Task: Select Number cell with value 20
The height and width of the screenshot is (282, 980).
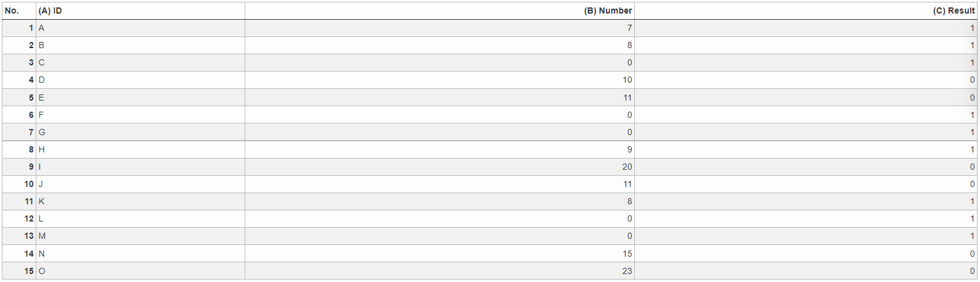Action: pos(439,167)
